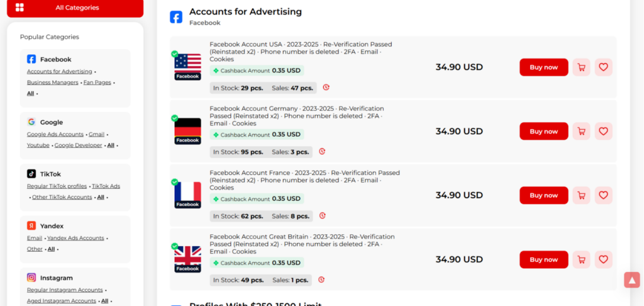
Task: Click the TikTok logo in sidebar
Action: [x=31, y=174]
